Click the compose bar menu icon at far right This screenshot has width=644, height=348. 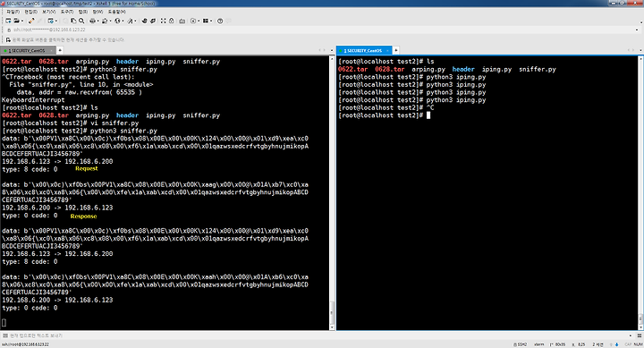[639, 335]
